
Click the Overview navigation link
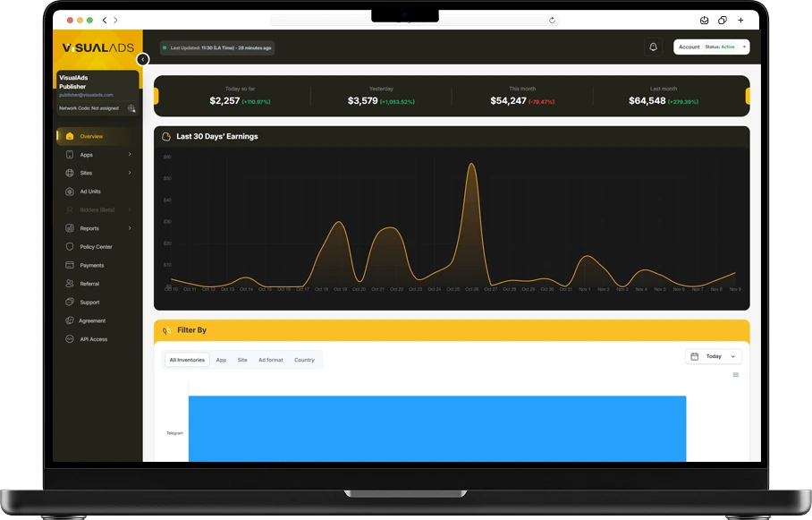tap(93, 135)
